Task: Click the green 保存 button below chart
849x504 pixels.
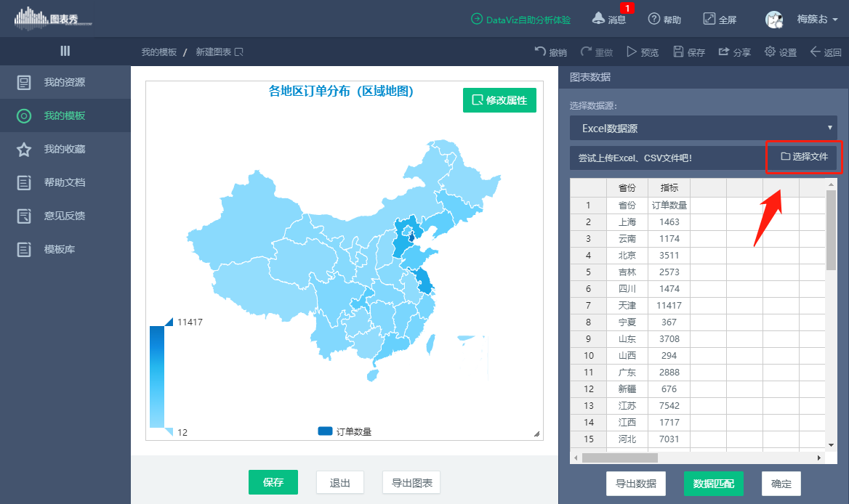Action: click(273, 482)
